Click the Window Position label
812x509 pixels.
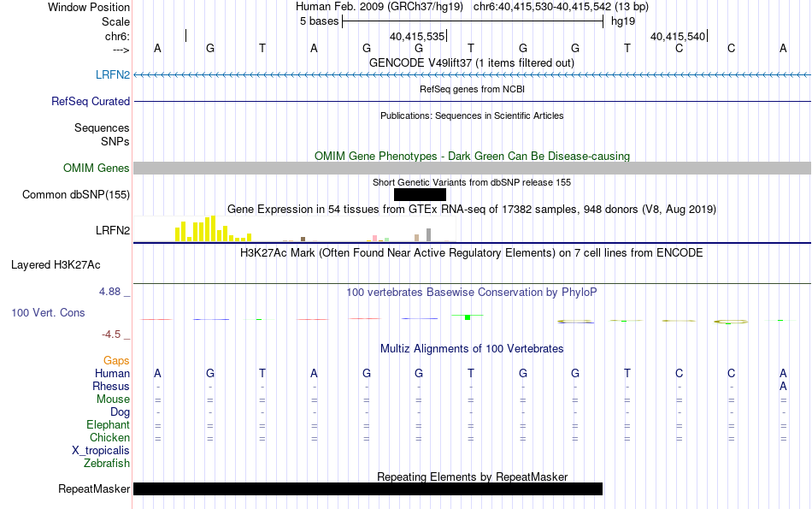[89, 7]
